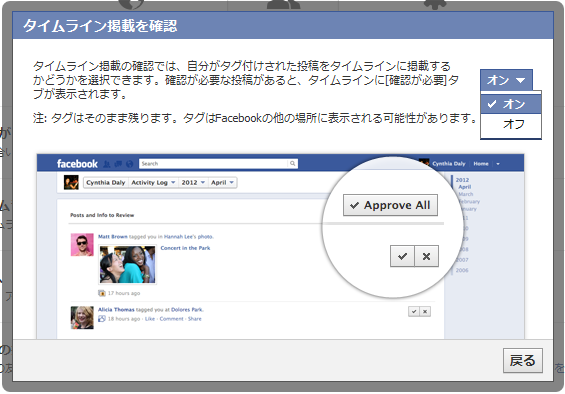Click the Search field in facebook preview

(x=214, y=164)
